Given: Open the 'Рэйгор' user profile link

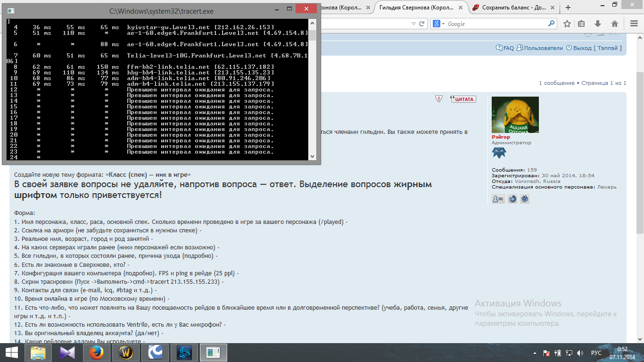Looking at the screenshot, I should (501, 137).
